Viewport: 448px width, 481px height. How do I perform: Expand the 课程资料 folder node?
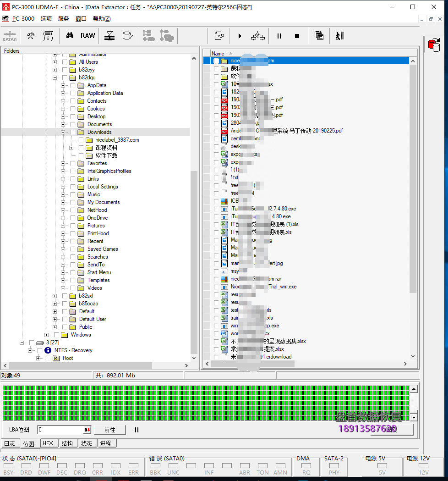point(71,148)
